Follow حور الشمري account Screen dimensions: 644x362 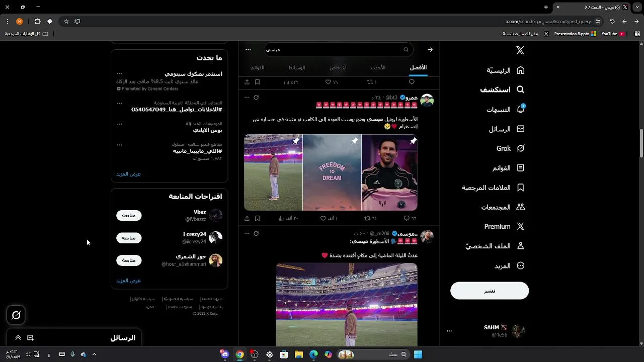(x=129, y=260)
